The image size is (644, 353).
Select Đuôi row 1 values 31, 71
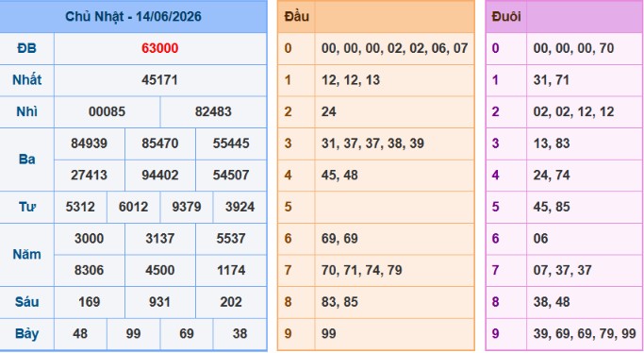click(552, 79)
